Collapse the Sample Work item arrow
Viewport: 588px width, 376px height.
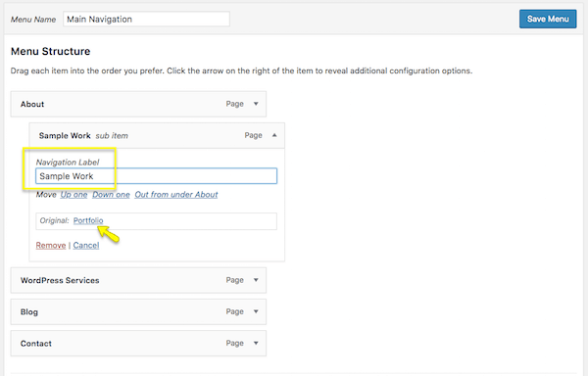274,135
